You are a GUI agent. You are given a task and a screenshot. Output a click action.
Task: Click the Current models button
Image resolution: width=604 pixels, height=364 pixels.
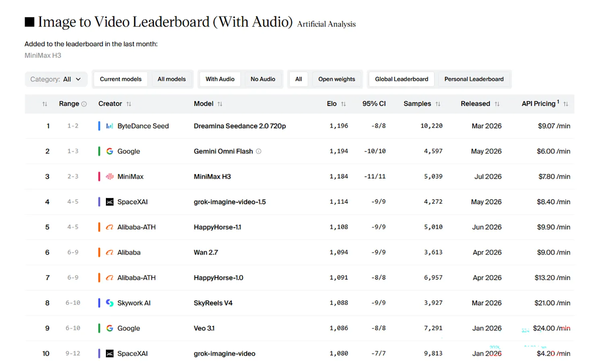(x=121, y=79)
